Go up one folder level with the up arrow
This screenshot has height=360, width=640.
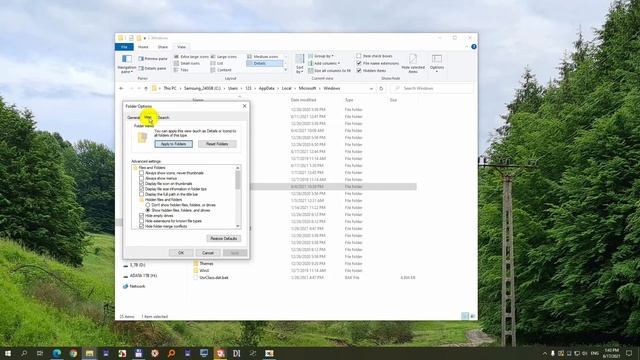point(146,88)
